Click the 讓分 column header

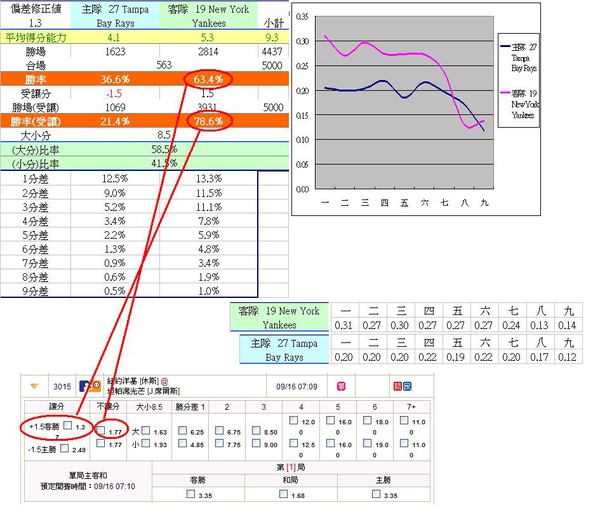(57, 407)
